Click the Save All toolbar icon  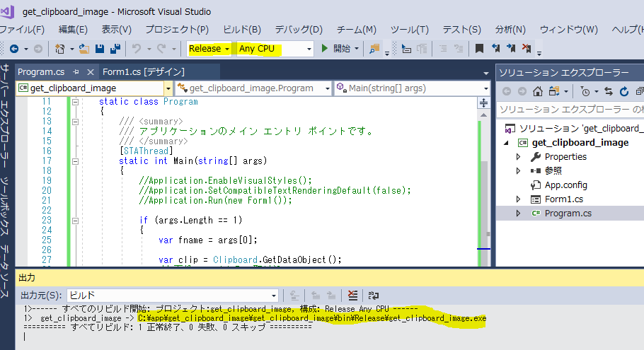click(x=113, y=49)
